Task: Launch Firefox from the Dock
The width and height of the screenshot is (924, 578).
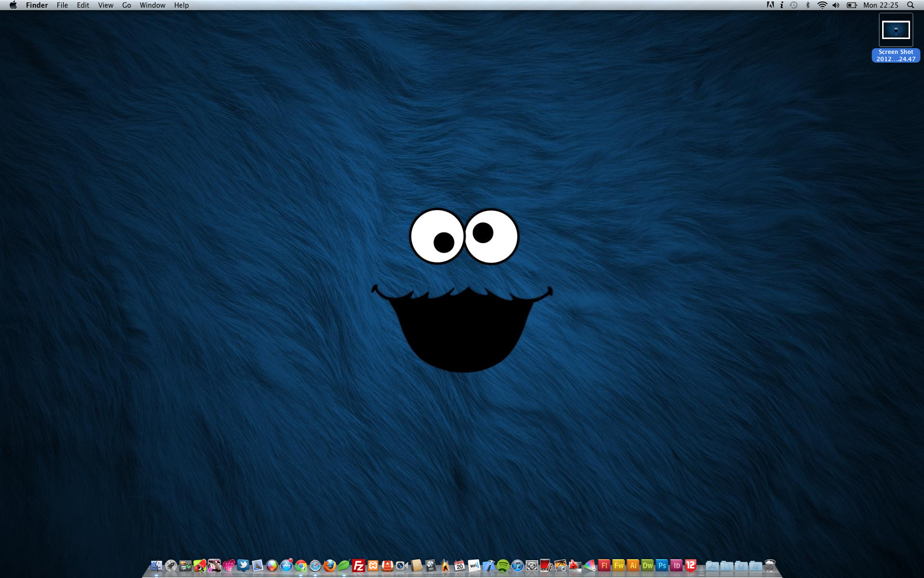Action: 330,565
